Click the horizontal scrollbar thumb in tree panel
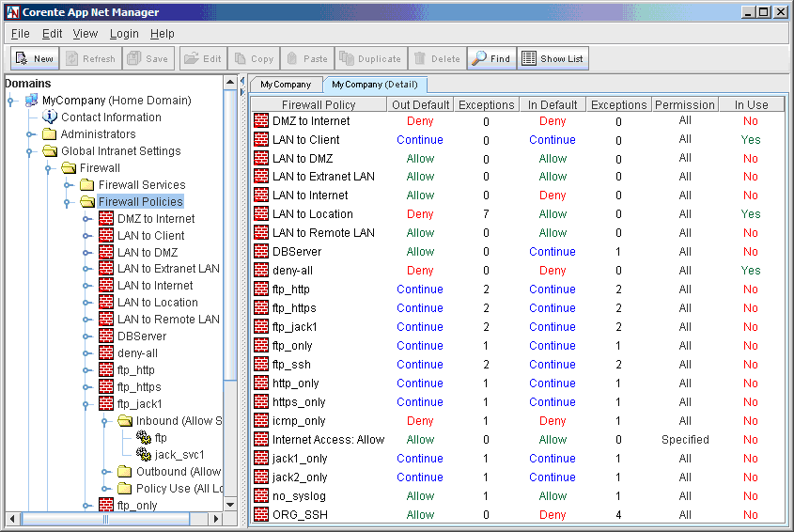This screenshot has width=794, height=532. coord(105,518)
